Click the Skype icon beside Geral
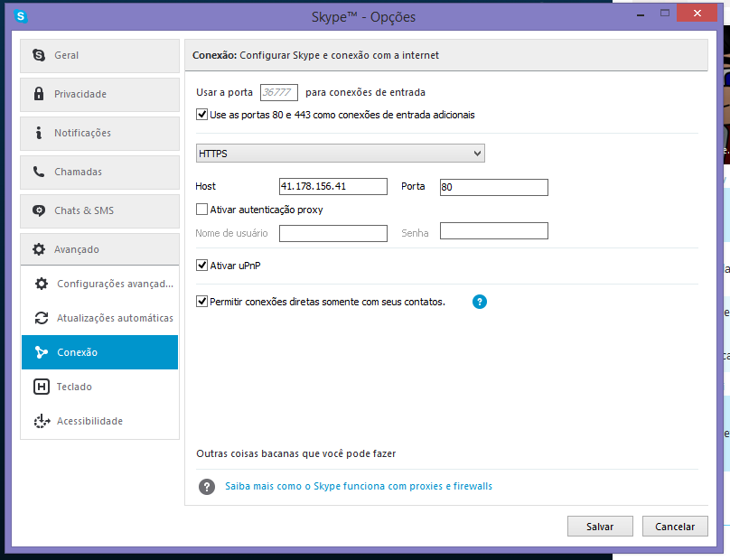 point(39,55)
